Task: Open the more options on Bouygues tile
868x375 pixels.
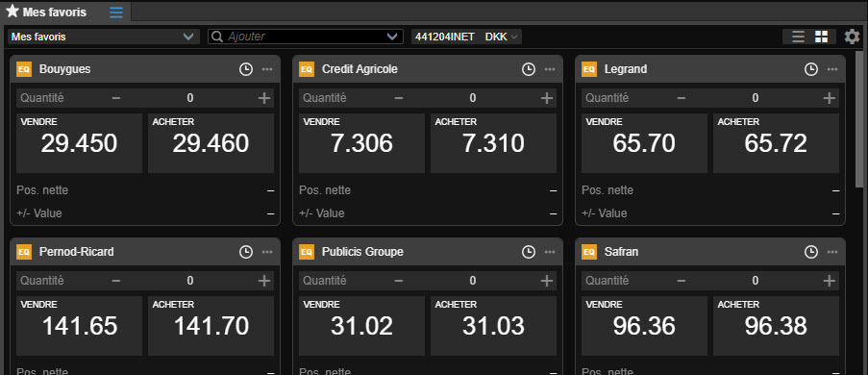Action: pos(267,69)
